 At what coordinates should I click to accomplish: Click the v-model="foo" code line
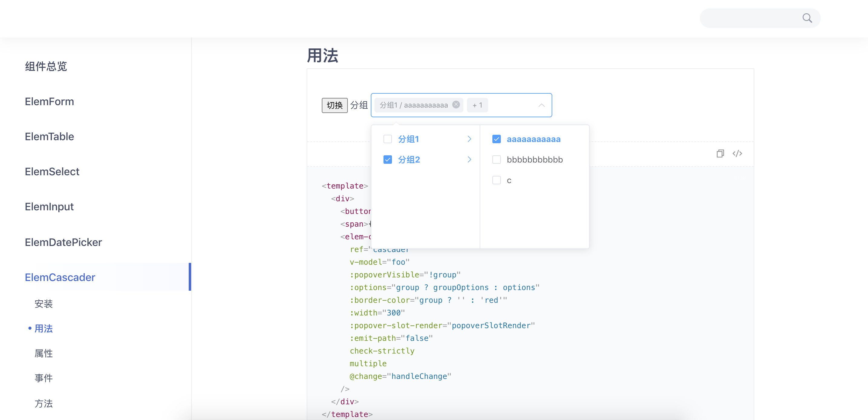tap(380, 262)
